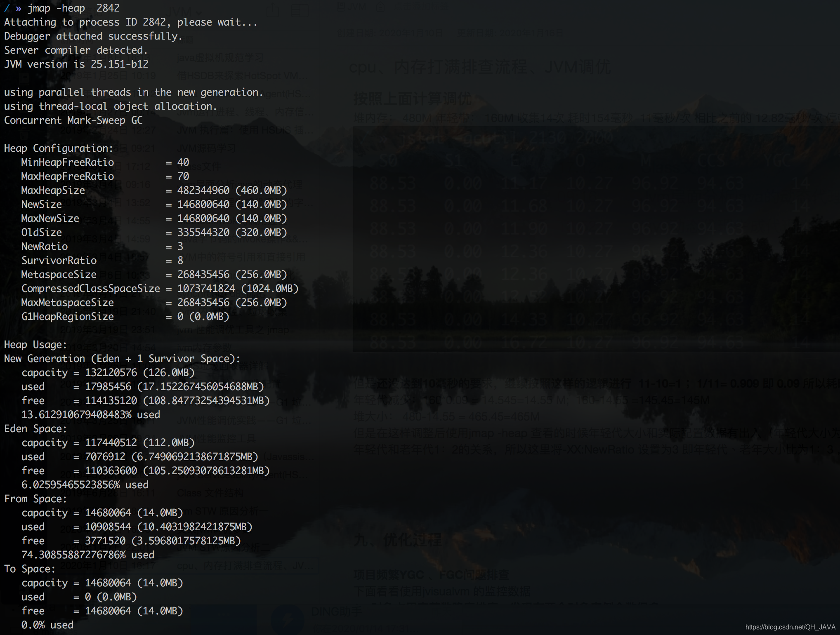Screen dimensions: 840x635
Task: Click the blog.csdn.net/QH_JAVA watermark link
Action: (790, 627)
